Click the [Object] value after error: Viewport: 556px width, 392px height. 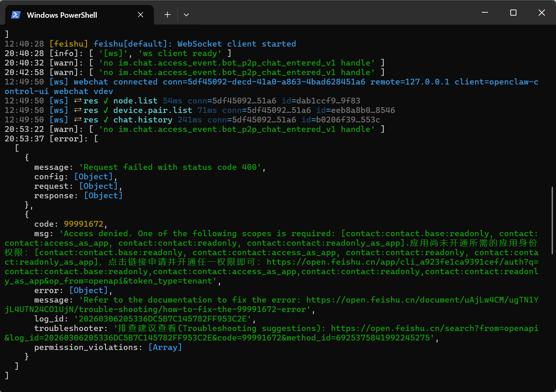(89, 290)
